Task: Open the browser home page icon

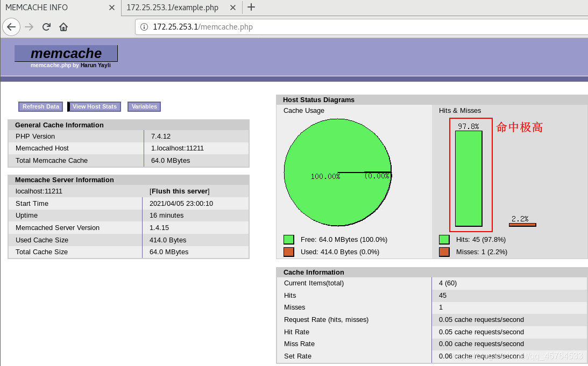Action: coord(63,27)
